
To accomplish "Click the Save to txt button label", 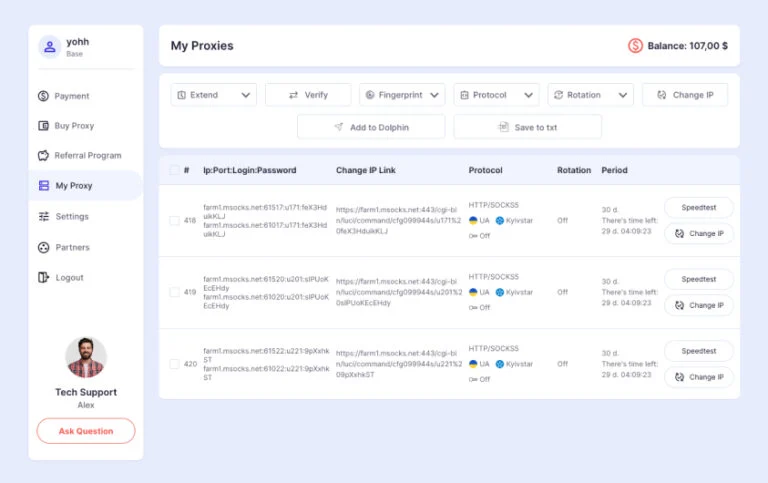I will point(536,127).
